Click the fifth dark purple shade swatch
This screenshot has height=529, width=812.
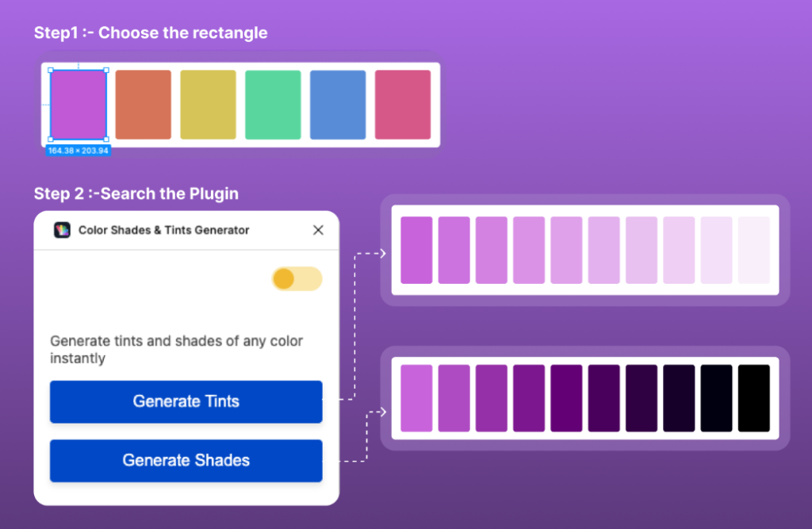(x=566, y=398)
